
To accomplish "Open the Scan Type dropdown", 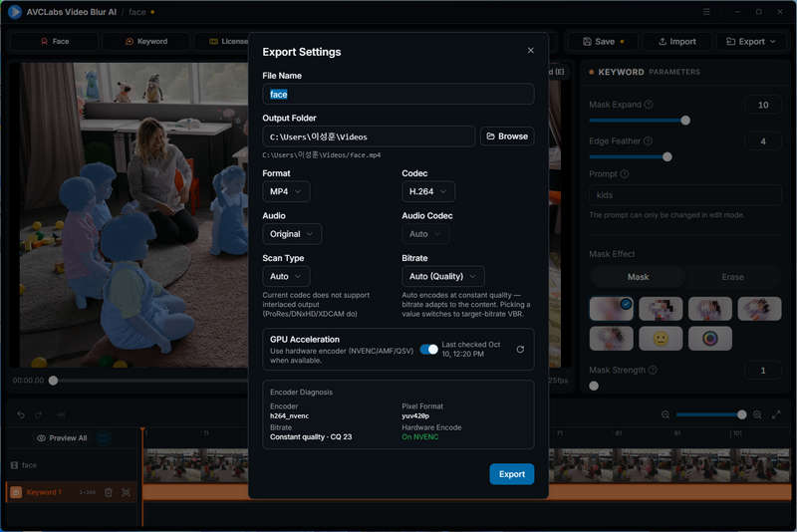I will pyautogui.click(x=286, y=276).
